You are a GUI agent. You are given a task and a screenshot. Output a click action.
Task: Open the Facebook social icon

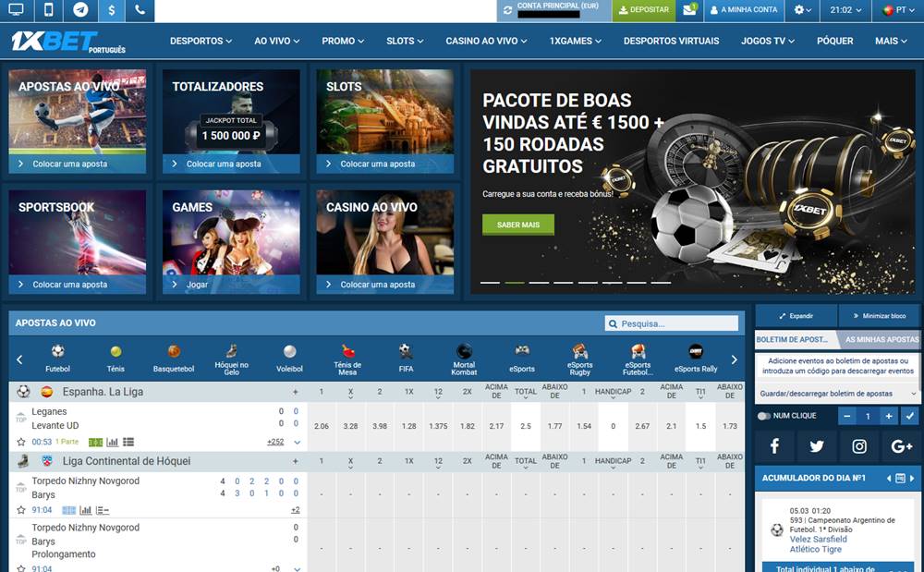pos(774,446)
